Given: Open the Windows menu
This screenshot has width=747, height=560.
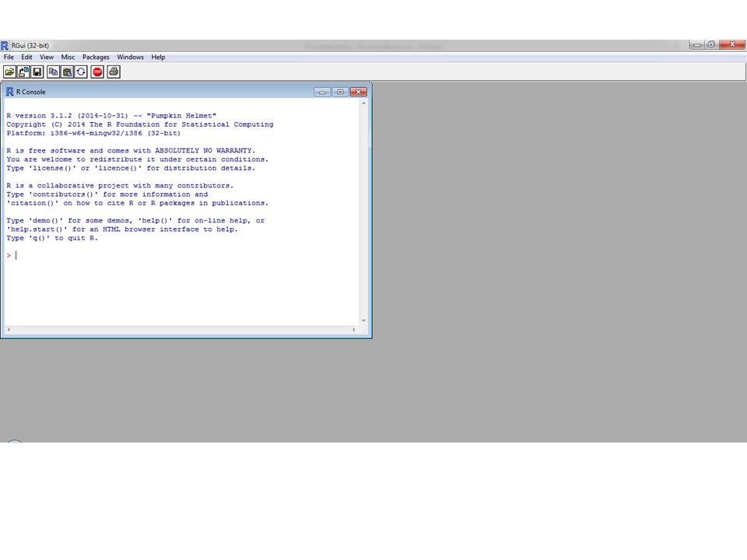Looking at the screenshot, I should pyautogui.click(x=130, y=57).
